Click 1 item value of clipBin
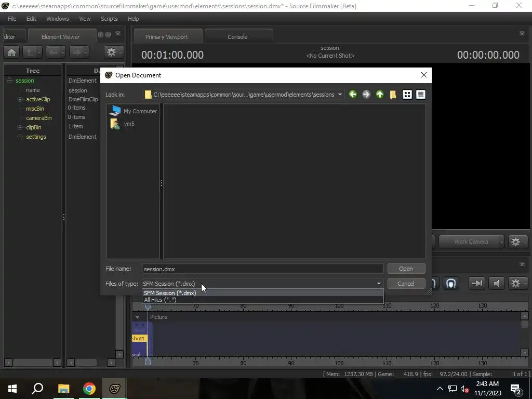Image resolution: width=532 pixels, height=399 pixels. click(75, 126)
